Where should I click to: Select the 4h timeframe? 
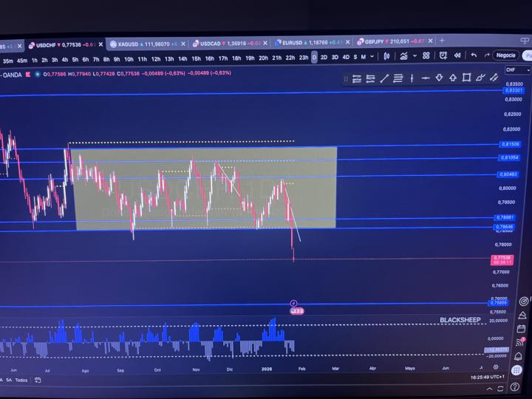click(65, 60)
